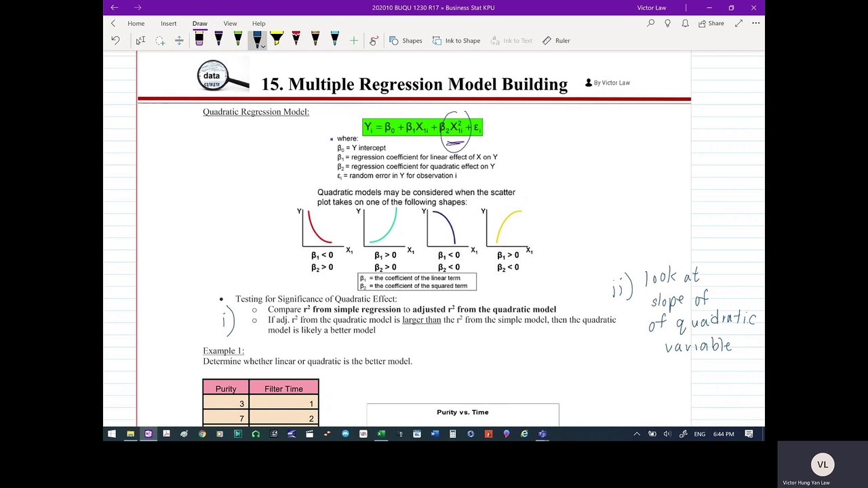Add a new pen with the plus button

[x=353, y=41]
